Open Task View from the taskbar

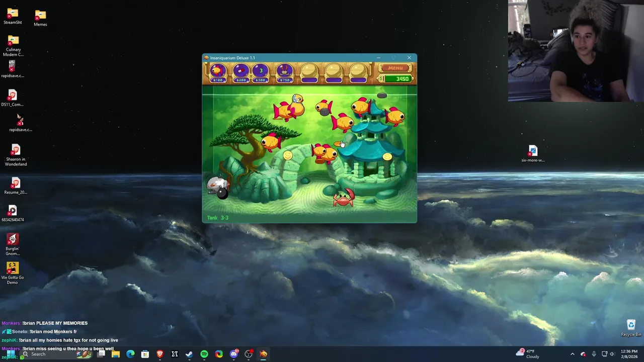[101, 354]
